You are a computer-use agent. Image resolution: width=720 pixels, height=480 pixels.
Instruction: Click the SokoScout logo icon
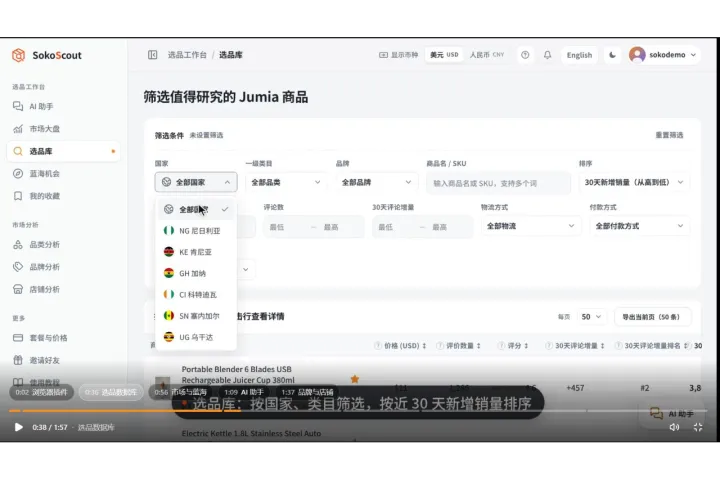coord(18,55)
